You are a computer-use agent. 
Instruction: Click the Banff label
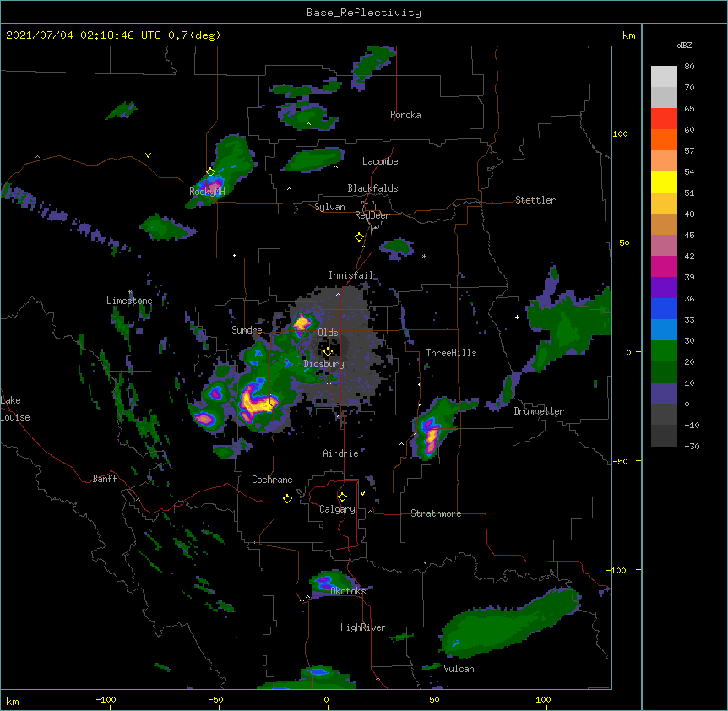(105, 479)
